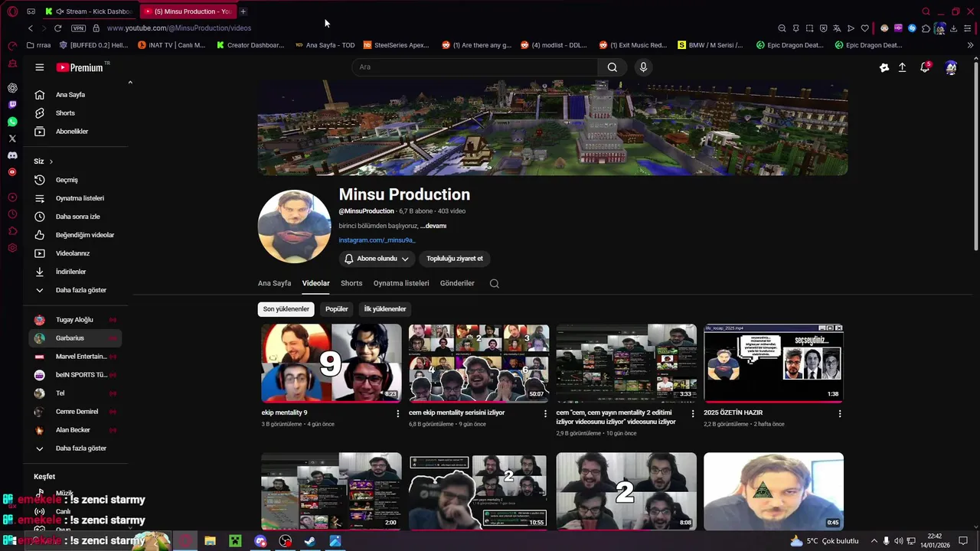Reload the page with the refresh icon
Viewport: 980px width, 551px height.
click(x=57, y=28)
